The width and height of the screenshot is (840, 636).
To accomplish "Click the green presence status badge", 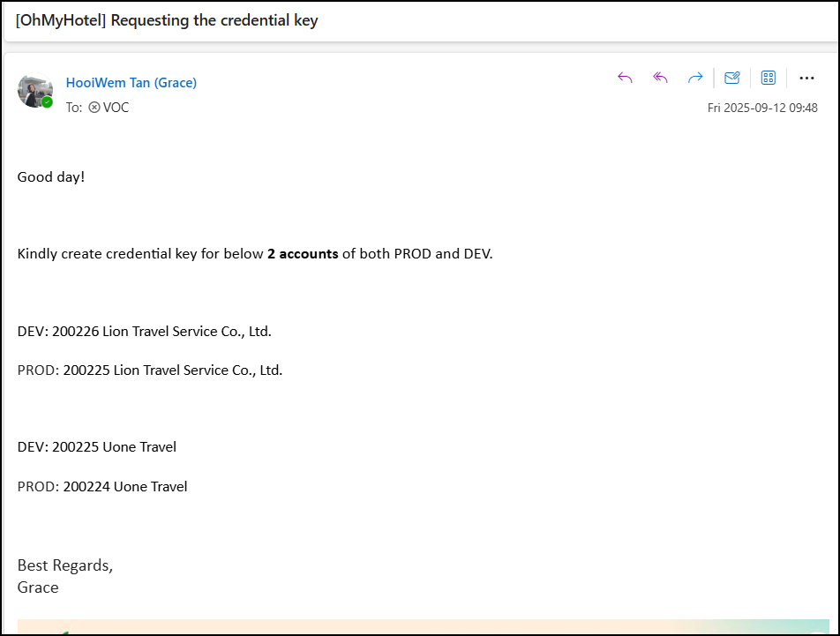I will click(48, 102).
